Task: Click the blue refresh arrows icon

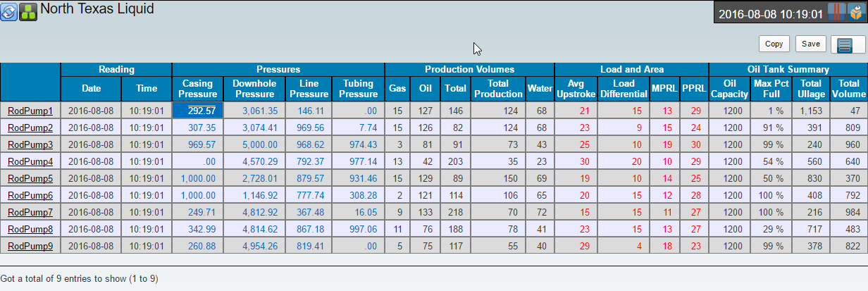Action: (x=9, y=12)
